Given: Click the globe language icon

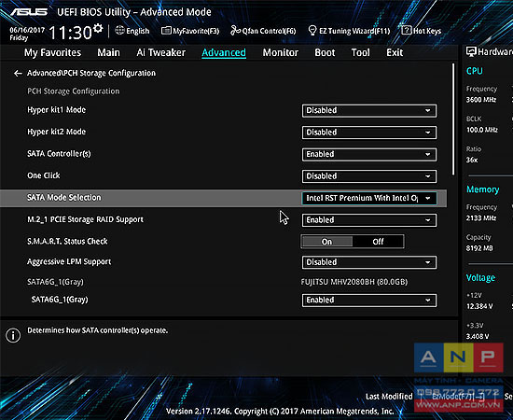Looking at the screenshot, I should tap(119, 31).
